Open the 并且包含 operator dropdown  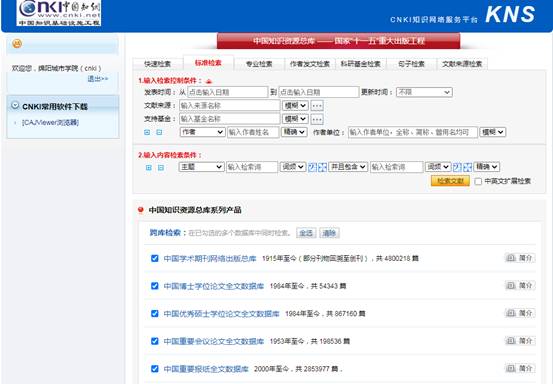[348, 167]
